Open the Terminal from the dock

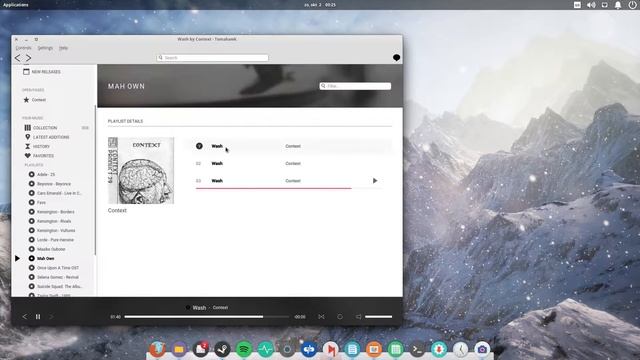(x=417, y=349)
